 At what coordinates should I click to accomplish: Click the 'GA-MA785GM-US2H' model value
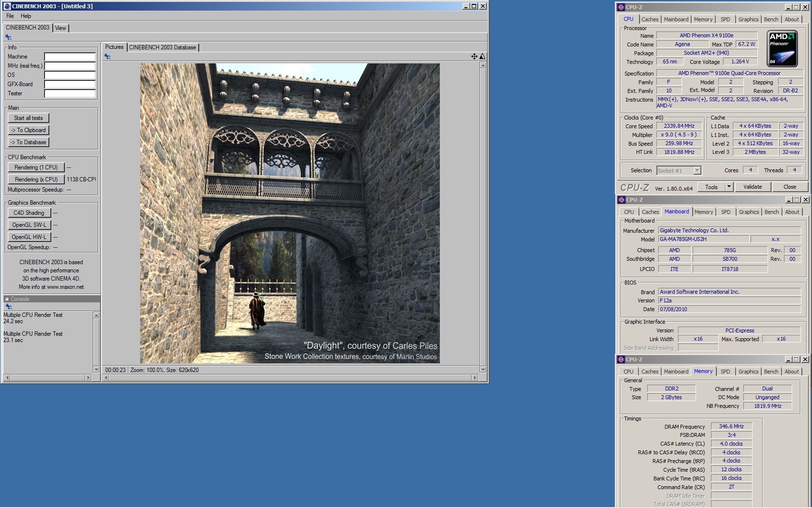tap(704, 239)
